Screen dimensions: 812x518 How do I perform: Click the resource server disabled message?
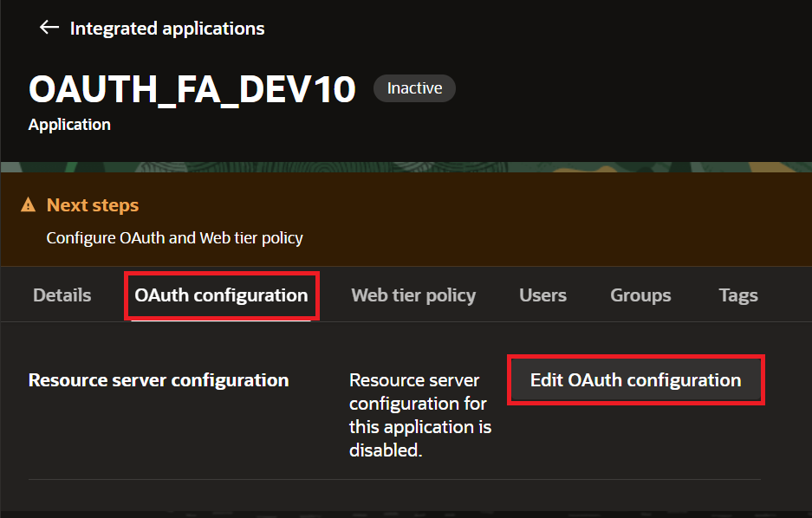click(419, 415)
